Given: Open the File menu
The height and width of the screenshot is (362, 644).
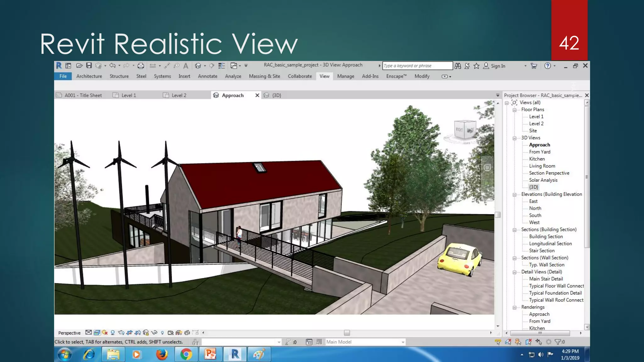Looking at the screenshot, I should point(63,76).
